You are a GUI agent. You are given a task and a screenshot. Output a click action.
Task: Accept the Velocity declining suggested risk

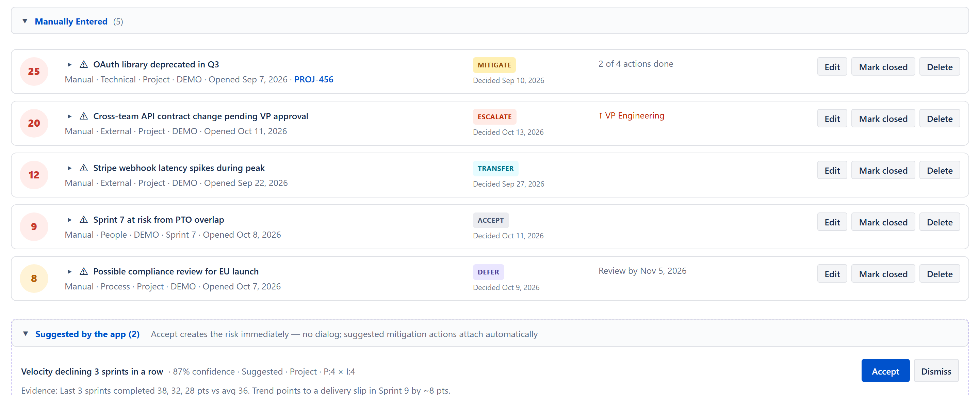coord(885,371)
